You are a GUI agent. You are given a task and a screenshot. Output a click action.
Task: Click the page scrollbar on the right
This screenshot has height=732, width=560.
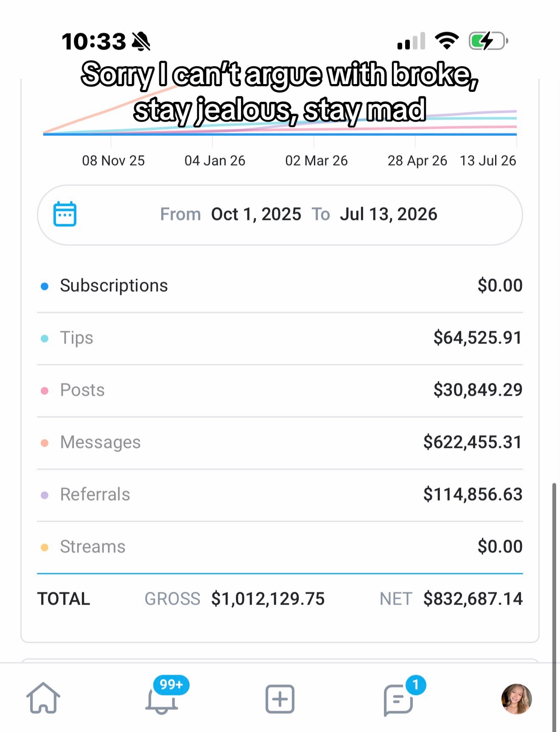click(554, 603)
